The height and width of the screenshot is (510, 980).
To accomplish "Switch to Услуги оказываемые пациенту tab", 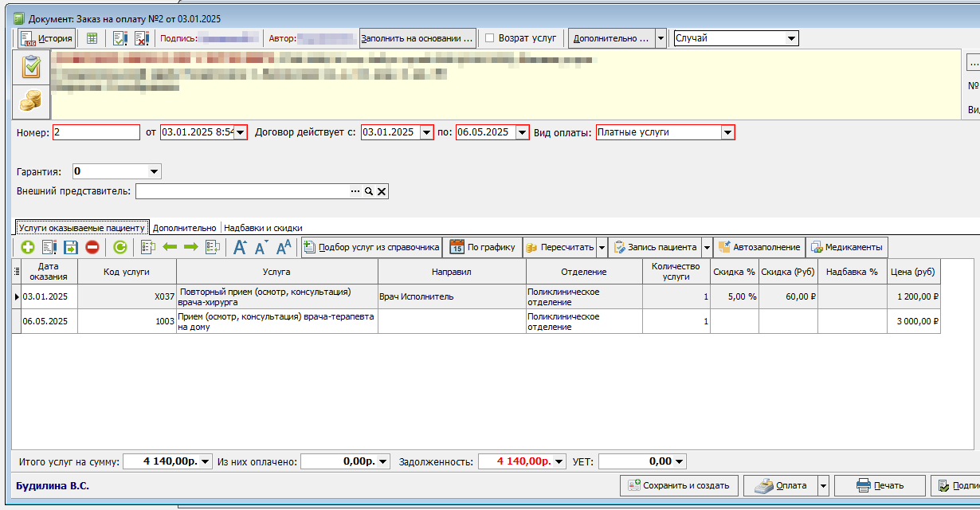I will pyautogui.click(x=81, y=227).
